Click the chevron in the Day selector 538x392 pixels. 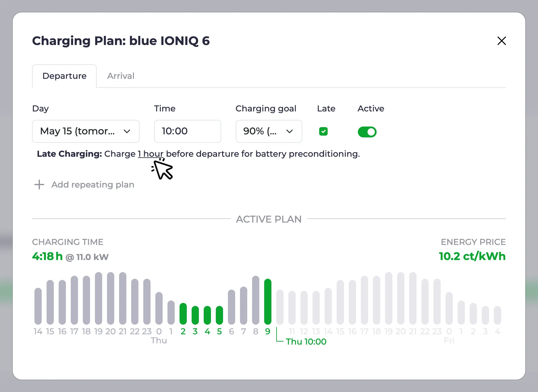point(127,131)
